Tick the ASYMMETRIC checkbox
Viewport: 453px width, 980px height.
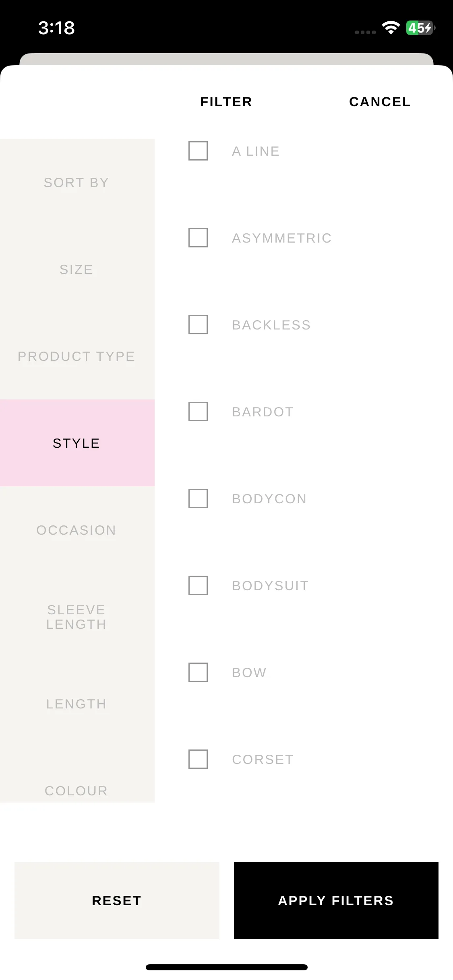click(x=198, y=238)
